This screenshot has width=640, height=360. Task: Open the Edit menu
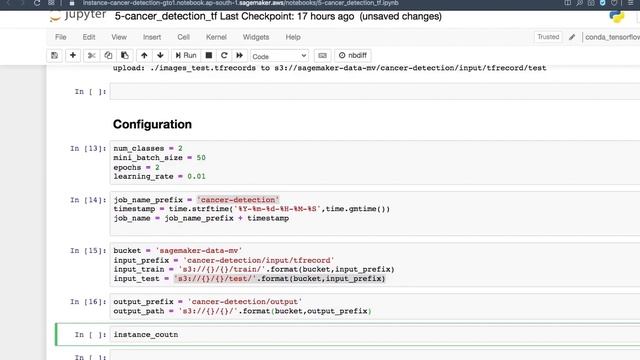[89, 37]
